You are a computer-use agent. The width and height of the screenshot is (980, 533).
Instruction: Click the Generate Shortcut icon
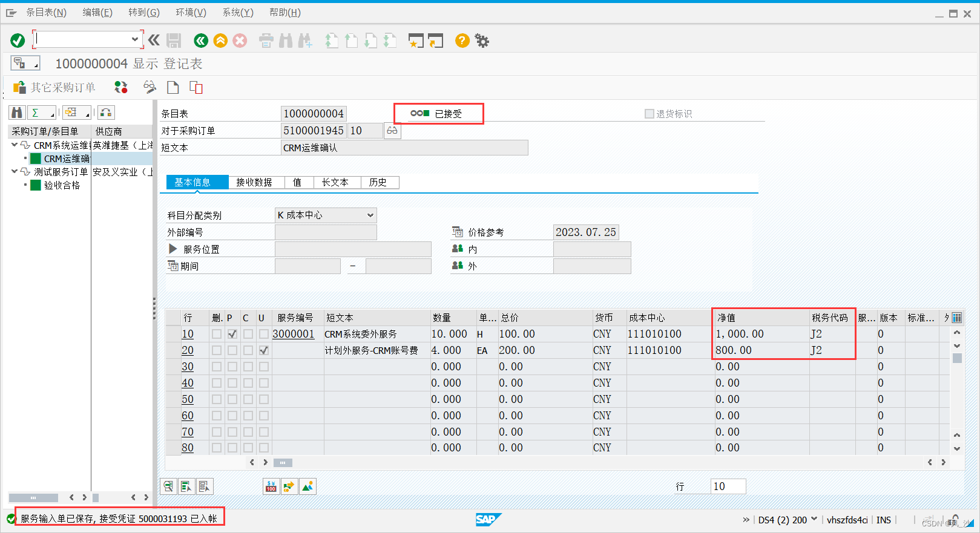[436, 41]
